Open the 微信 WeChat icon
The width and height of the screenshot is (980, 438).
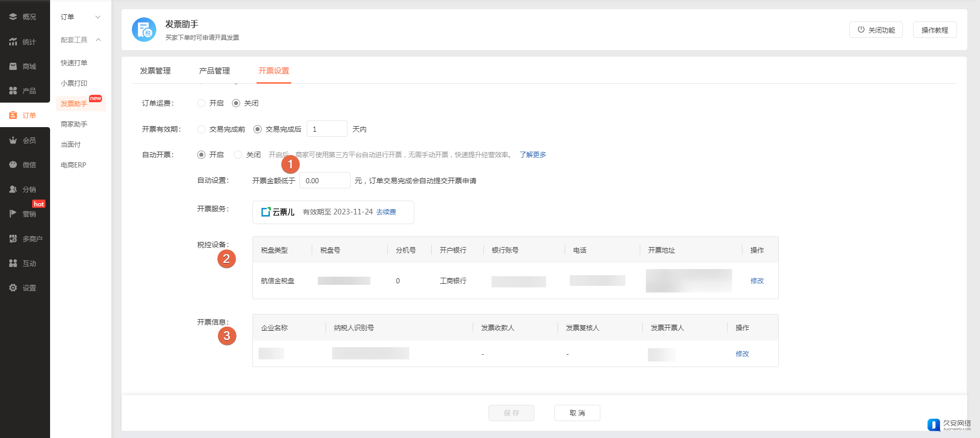tap(13, 165)
